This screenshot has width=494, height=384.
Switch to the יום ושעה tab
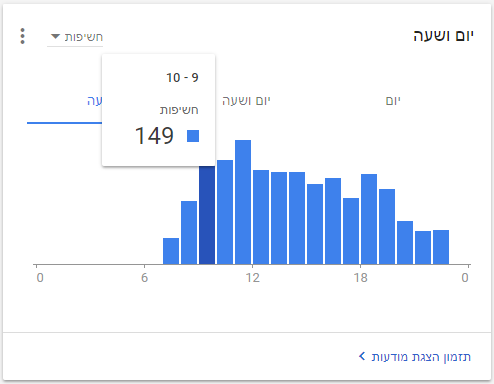(x=246, y=100)
